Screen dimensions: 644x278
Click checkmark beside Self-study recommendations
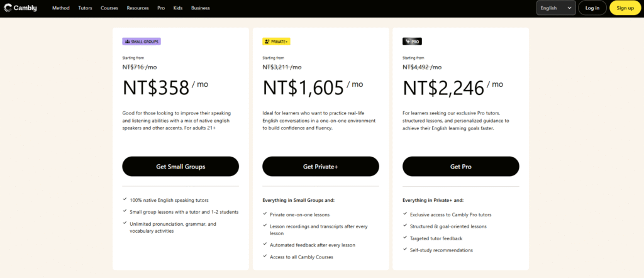click(x=405, y=250)
